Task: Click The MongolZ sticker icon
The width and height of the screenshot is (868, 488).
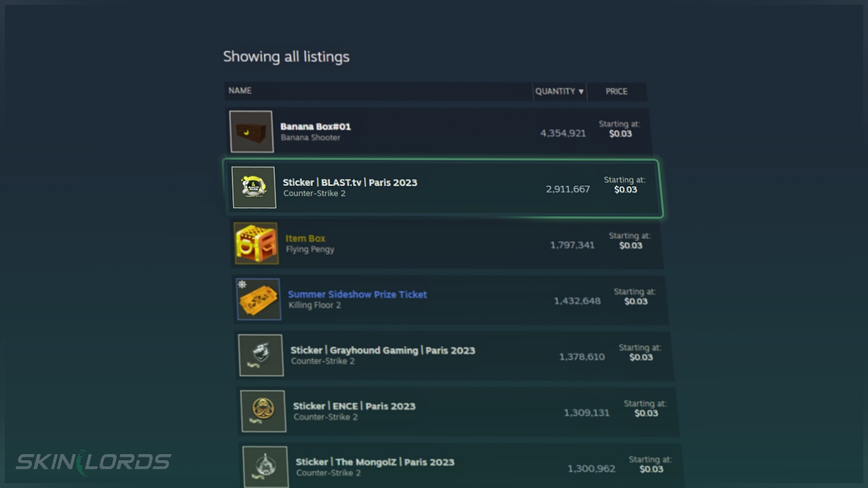Action: coord(266,466)
